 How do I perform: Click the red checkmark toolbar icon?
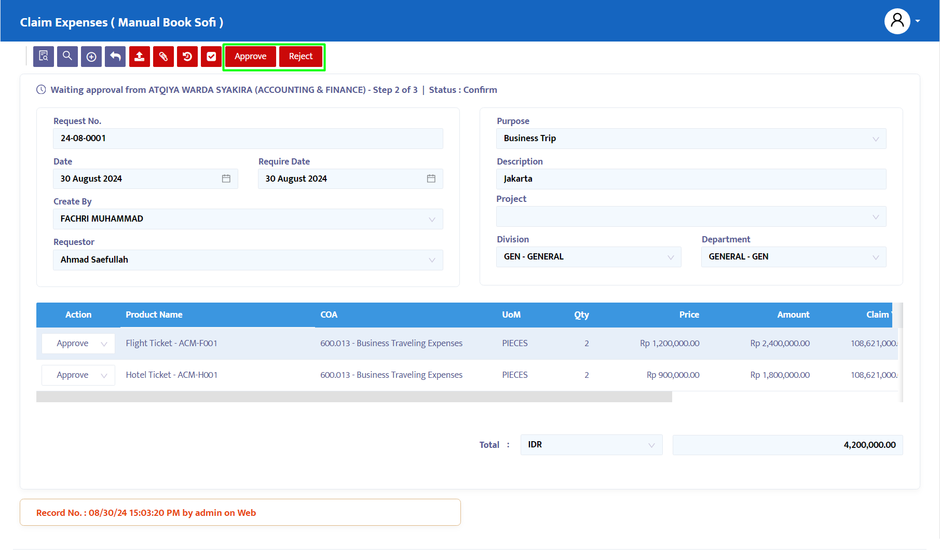click(211, 57)
